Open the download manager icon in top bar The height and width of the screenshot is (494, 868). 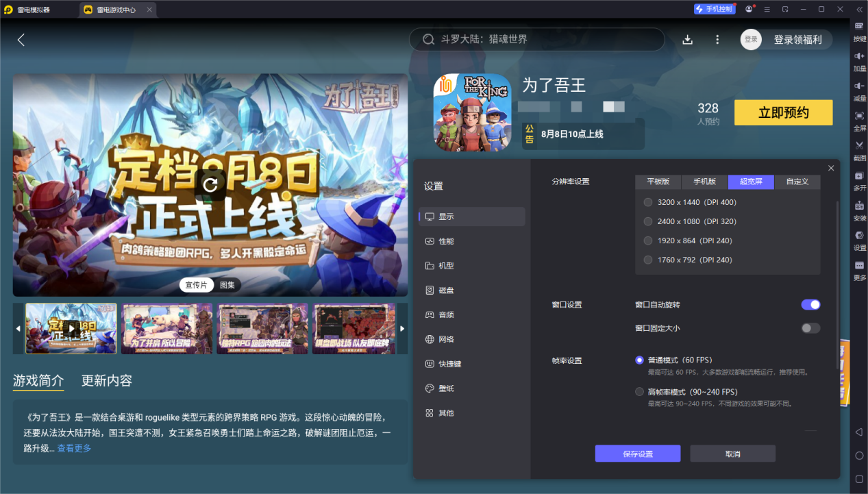coord(687,39)
